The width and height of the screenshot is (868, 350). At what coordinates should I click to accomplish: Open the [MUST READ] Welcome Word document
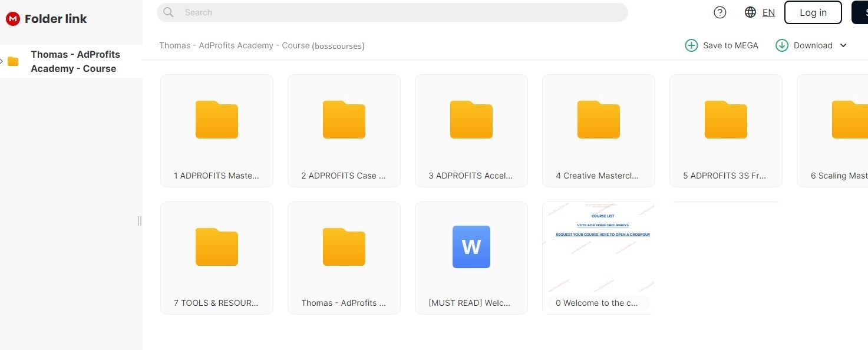tap(471, 257)
